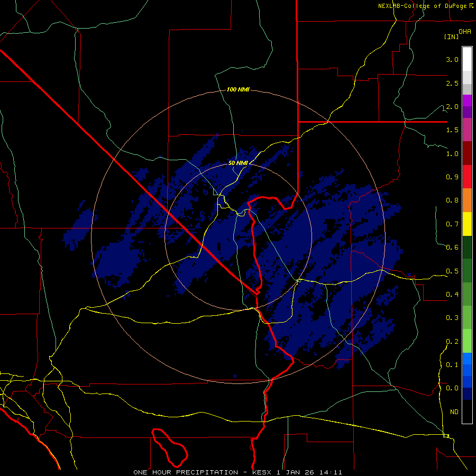Image resolution: width=476 pixels, height=476 pixels.
Task: Pick the white swatch beside 3.0
Action: coord(467,59)
